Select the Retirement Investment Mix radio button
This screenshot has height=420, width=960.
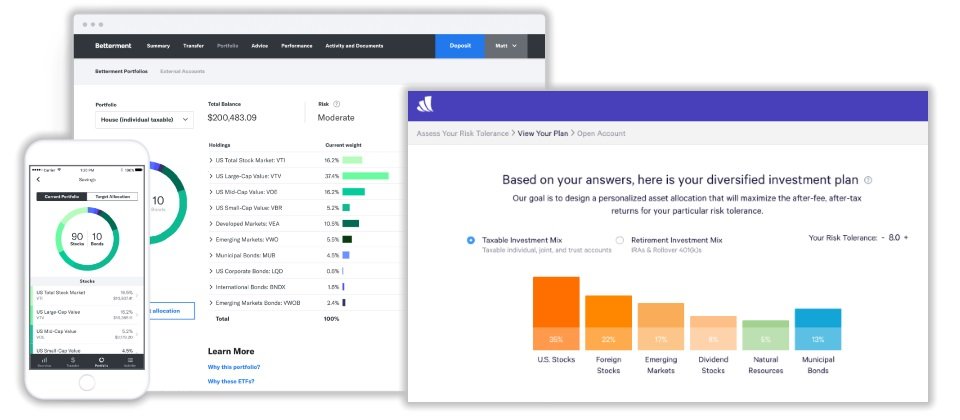(x=620, y=240)
